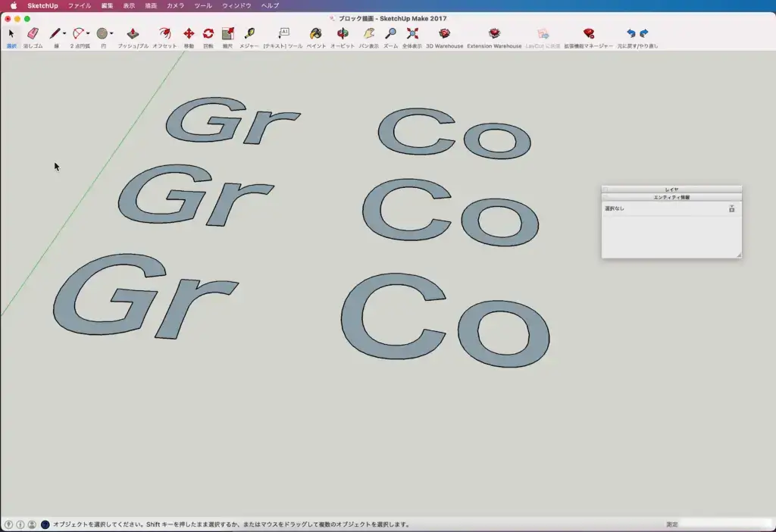Open the Apple menu

(14, 6)
